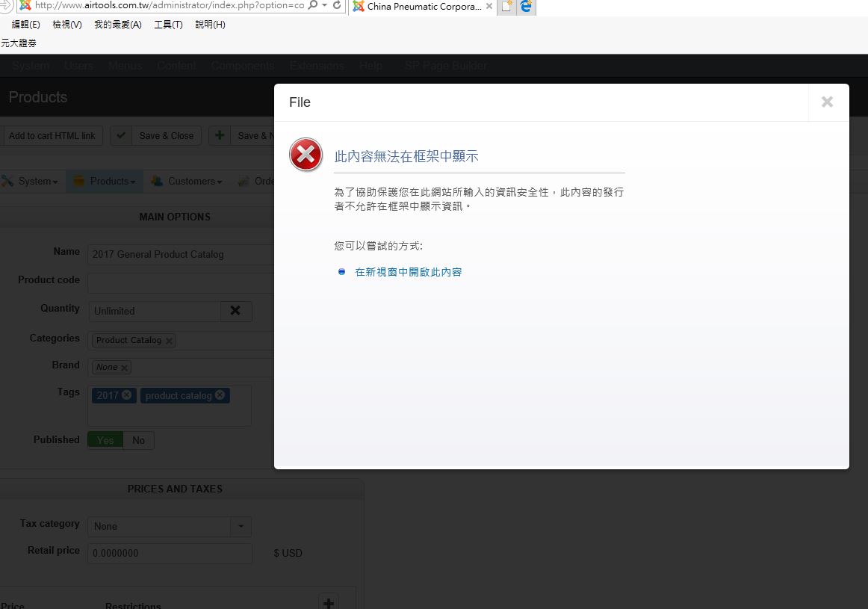Remove the 2017 tag

(x=127, y=395)
